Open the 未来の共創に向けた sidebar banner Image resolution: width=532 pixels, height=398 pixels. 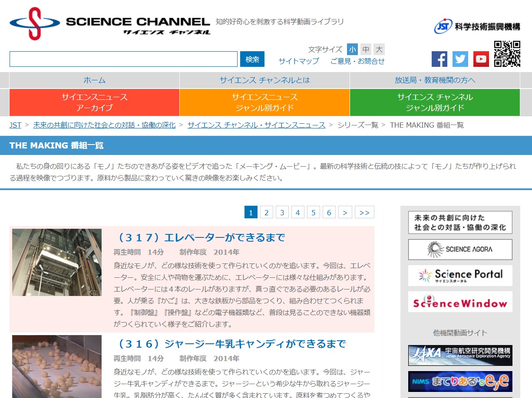(x=460, y=222)
